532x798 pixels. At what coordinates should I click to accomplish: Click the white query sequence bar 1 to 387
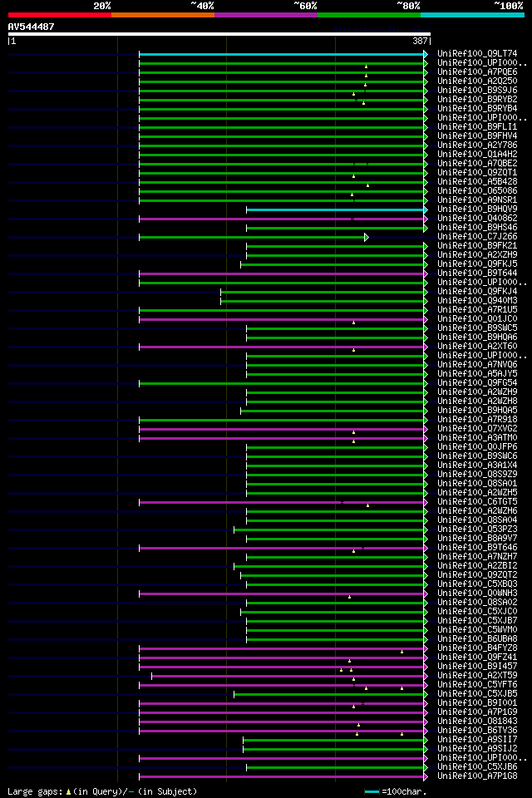pyautogui.click(x=219, y=34)
